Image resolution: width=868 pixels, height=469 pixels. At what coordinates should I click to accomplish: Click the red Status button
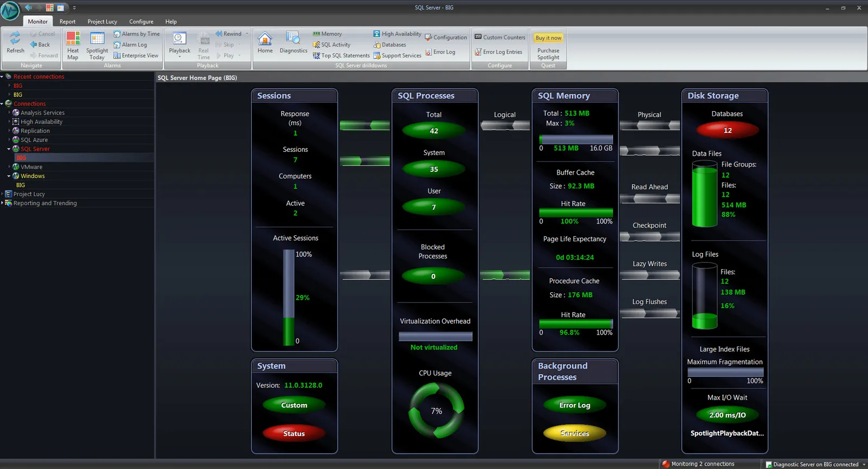[294, 433]
